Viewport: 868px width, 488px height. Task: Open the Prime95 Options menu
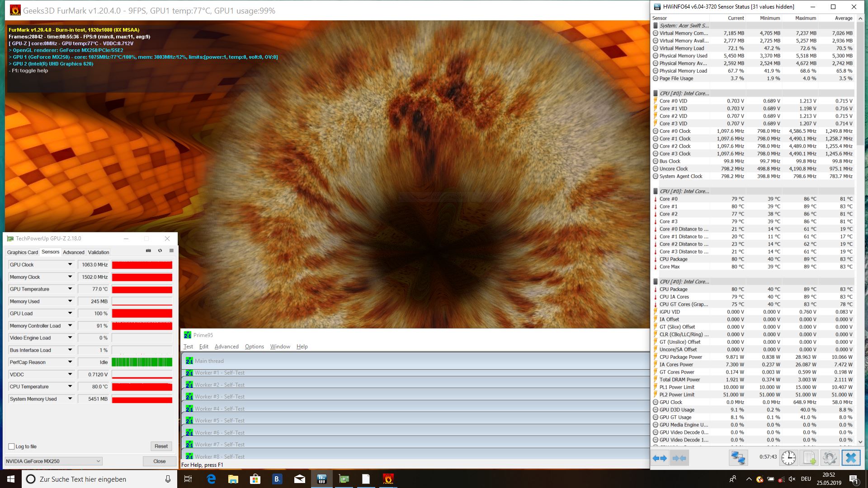click(x=254, y=347)
